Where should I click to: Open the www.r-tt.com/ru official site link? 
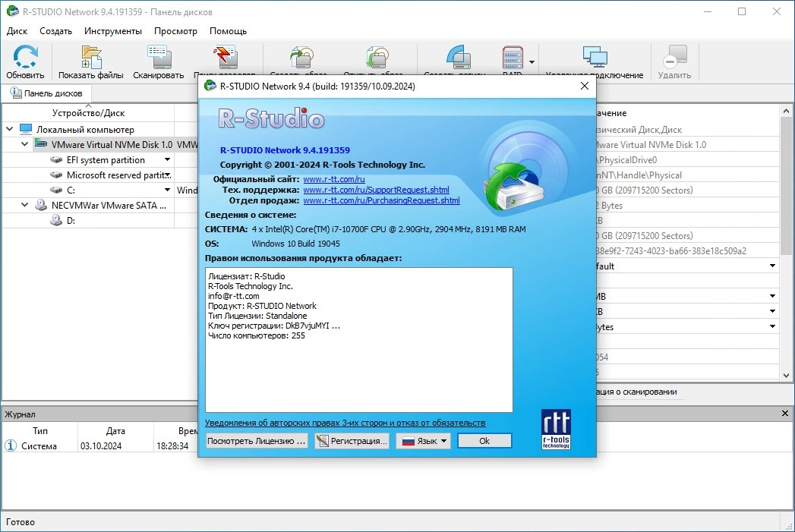(x=334, y=179)
